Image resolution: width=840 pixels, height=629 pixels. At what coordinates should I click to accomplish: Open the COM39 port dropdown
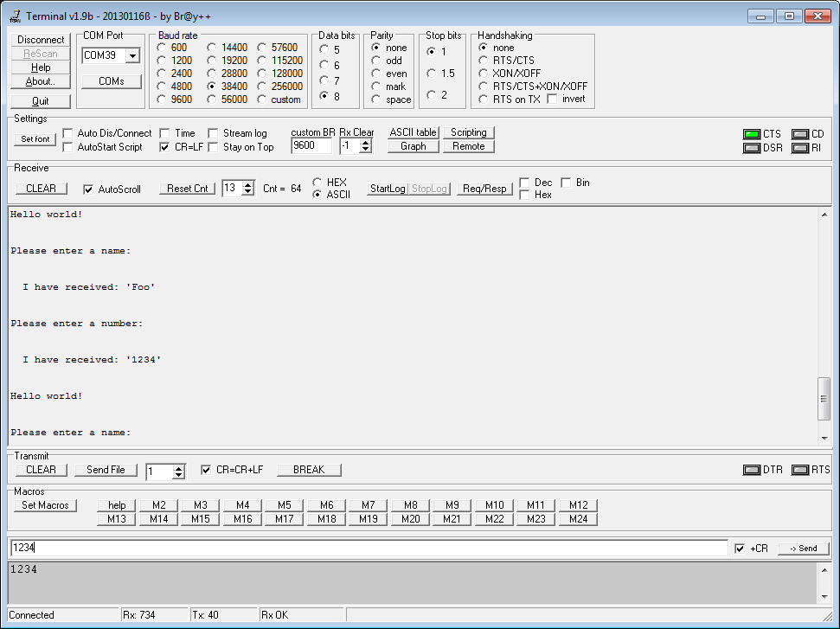133,55
